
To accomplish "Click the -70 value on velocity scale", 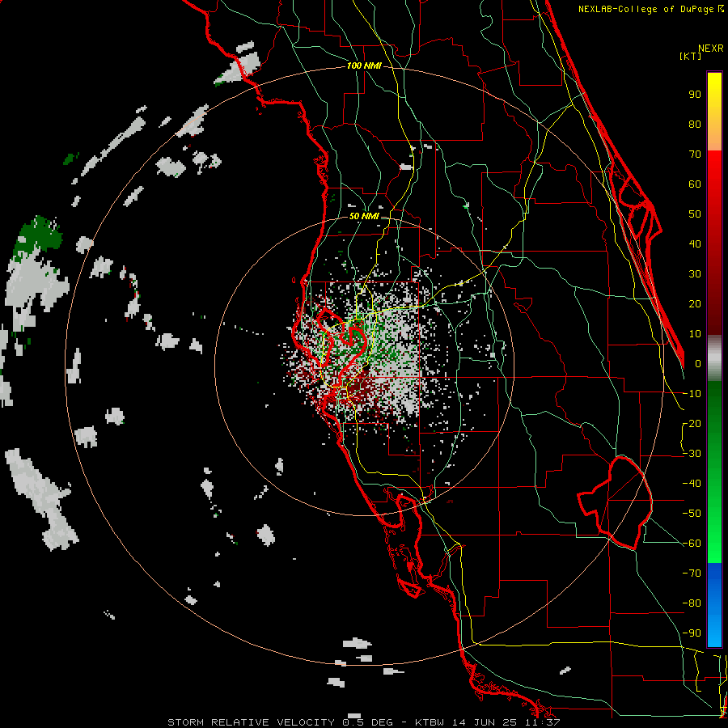I will (x=692, y=574).
